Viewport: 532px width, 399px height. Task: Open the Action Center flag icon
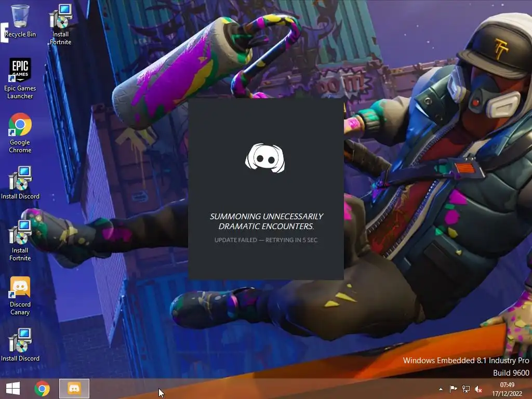pos(453,389)
